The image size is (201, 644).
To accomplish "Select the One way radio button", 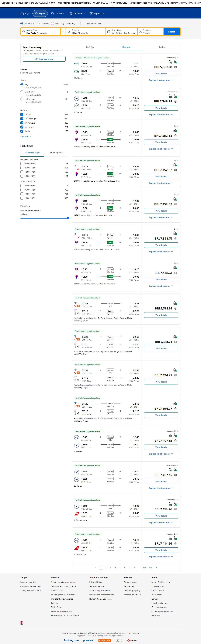I will (x=38, y=24).
